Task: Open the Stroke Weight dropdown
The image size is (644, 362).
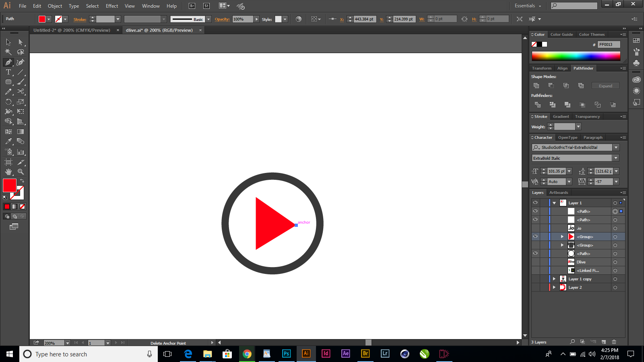Action: pyautogui.click(x=578, y=126)
